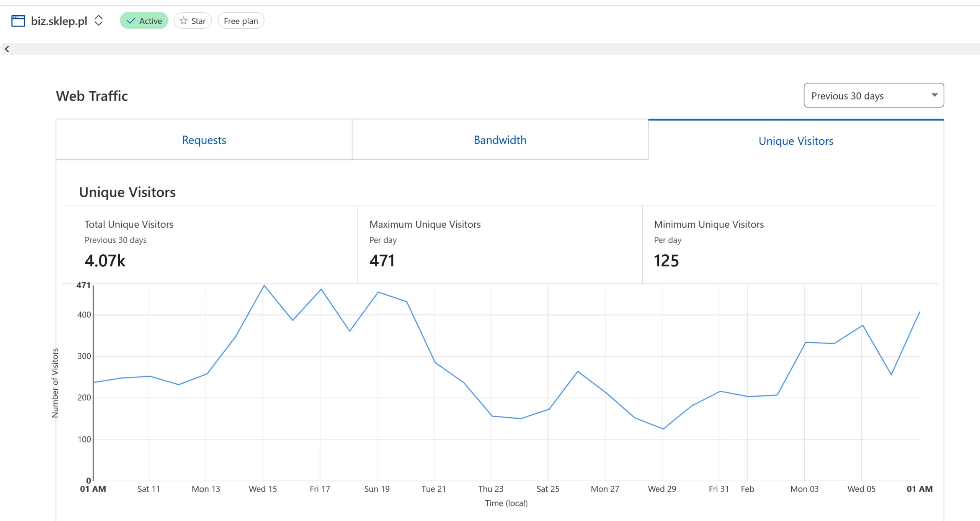Click the dropdown caret arrow in time selector
The image size is (980, 521).
coord(934,95)
